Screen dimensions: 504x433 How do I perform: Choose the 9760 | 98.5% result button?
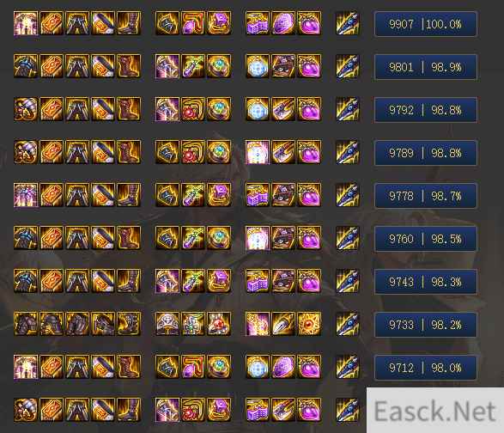click(425, 239)
